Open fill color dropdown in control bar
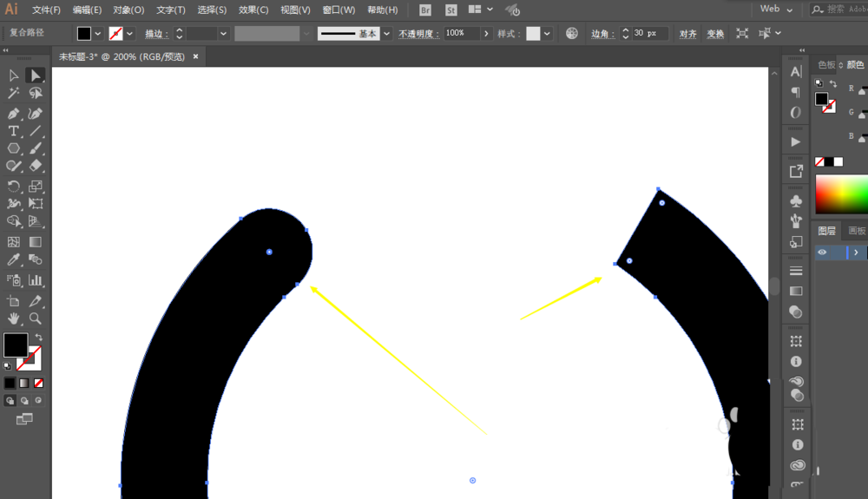This screenshot has width=868, height=499. pos(98,34)
